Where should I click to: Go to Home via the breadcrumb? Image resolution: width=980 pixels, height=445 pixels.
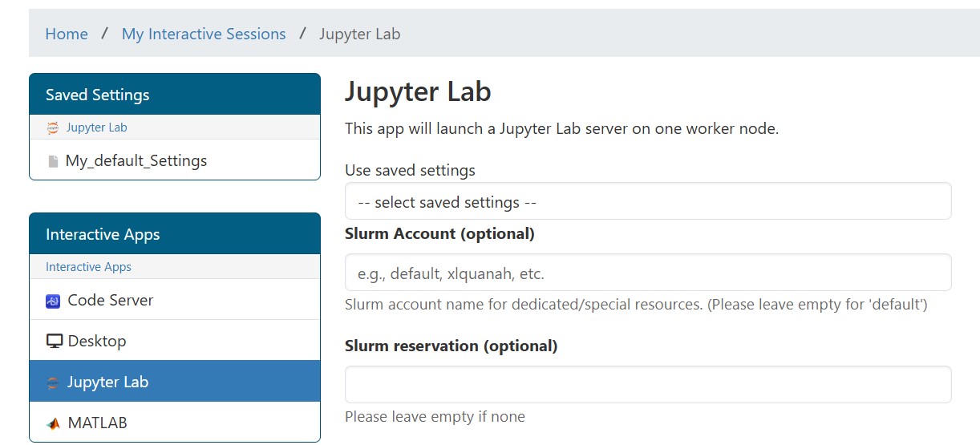tap(67, 34)
